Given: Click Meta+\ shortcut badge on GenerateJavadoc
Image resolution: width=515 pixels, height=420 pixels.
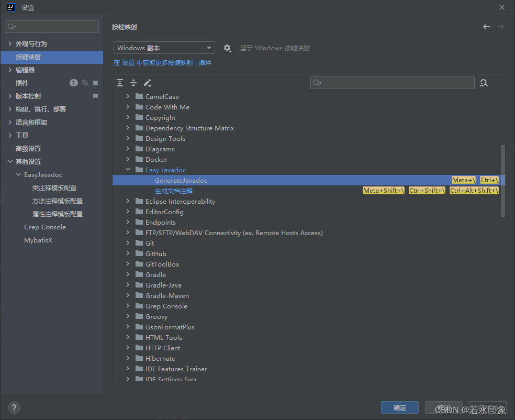Looking at the screenshot, I should tap(463, 180).
